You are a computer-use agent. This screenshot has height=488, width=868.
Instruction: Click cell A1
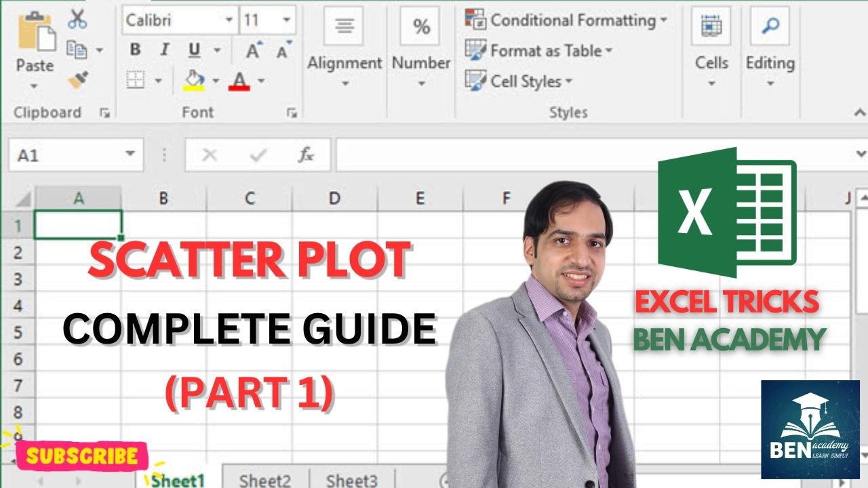pos(79,224)
